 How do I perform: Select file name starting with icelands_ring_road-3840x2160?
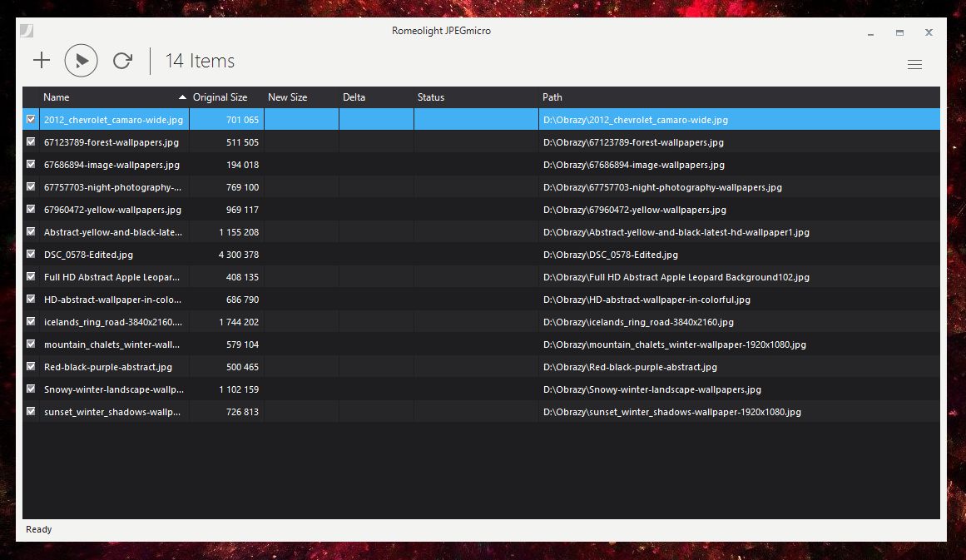[112, 321]
